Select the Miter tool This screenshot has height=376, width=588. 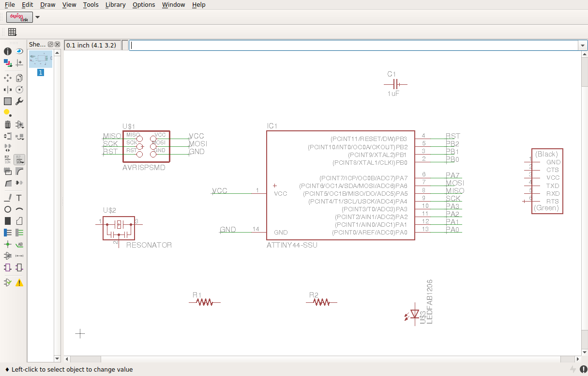(x=19, y=171)
